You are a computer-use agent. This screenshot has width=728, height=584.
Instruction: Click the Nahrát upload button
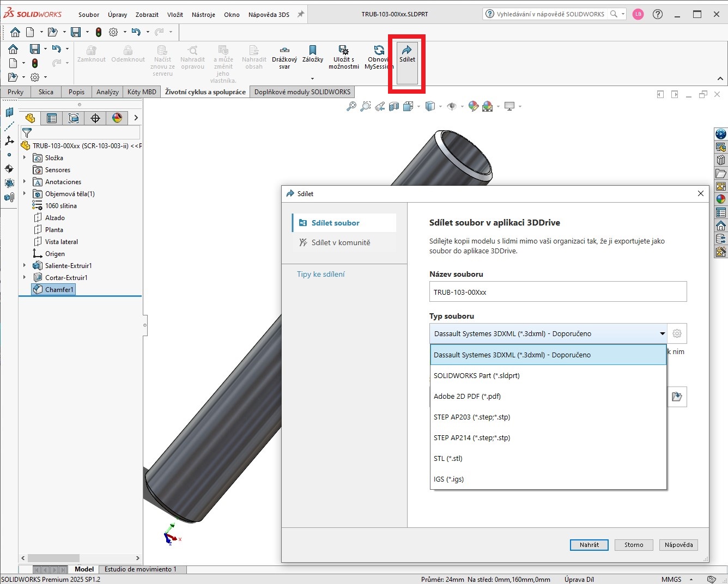tap(589, 545)
